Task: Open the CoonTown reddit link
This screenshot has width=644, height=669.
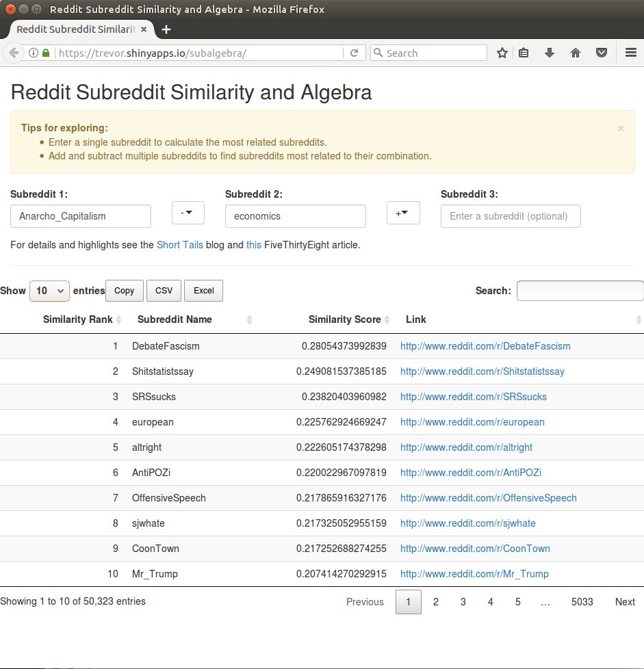Action: point(475,549)
